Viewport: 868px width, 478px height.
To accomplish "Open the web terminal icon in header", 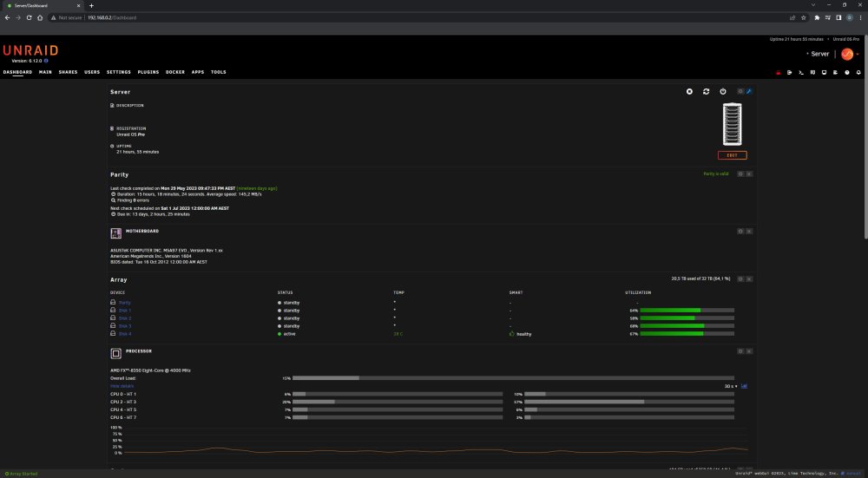I will coord(801,73).
